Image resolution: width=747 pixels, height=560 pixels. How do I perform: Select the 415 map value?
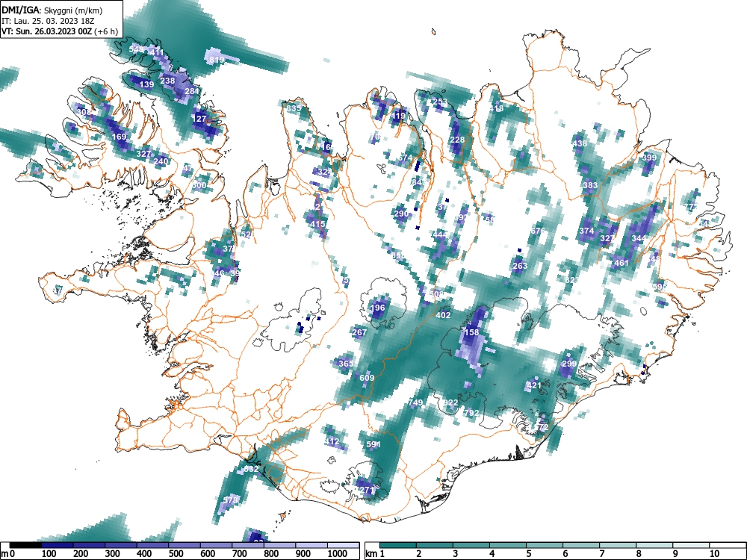(x=317, y=224)
